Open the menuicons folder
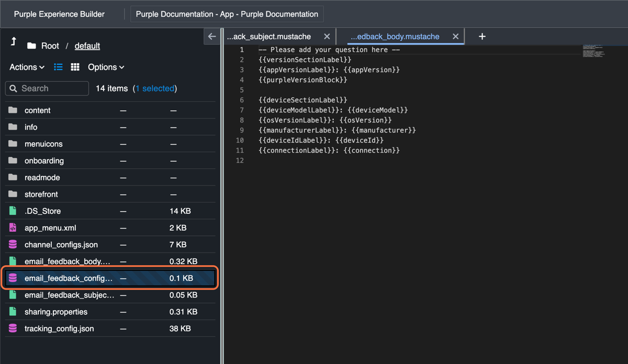 tap(43, 144)
